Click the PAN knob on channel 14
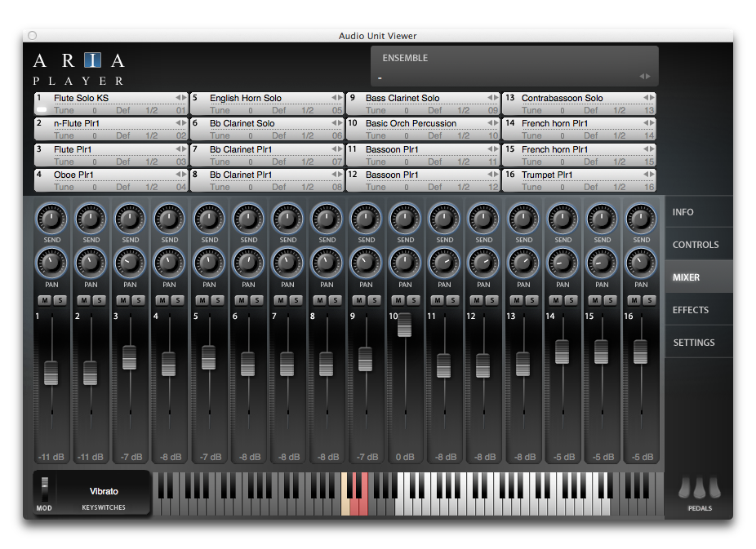This screenshot has width=756, height=549. (x=563, y=263)
